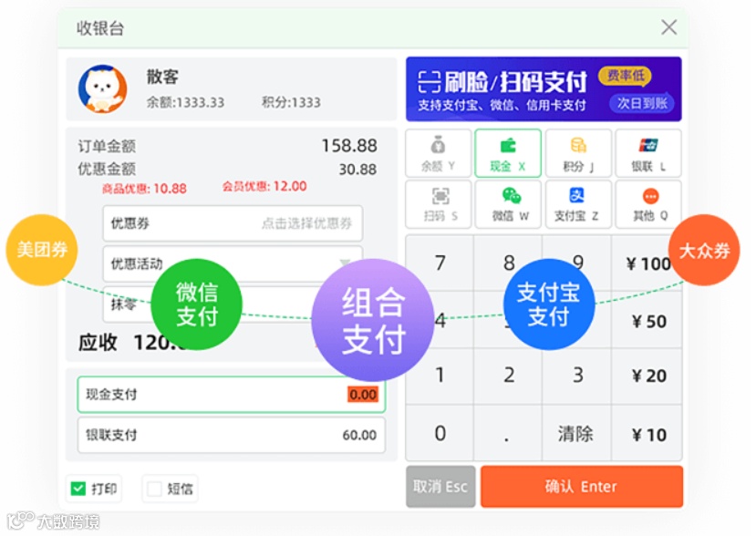Click the 大众券 orange bubble
Screen dimensions: 756x536
[x=704, y=250]
